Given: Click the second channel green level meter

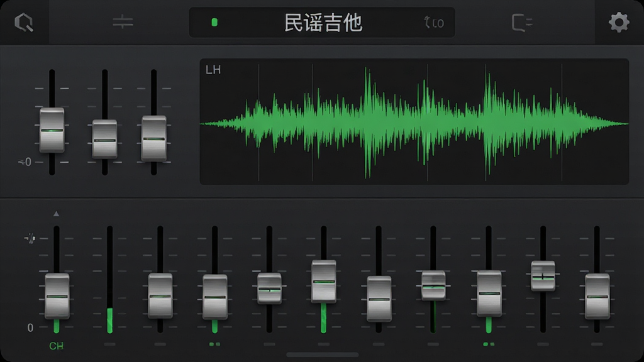Looking at the screenshot, I should (109, 320).
